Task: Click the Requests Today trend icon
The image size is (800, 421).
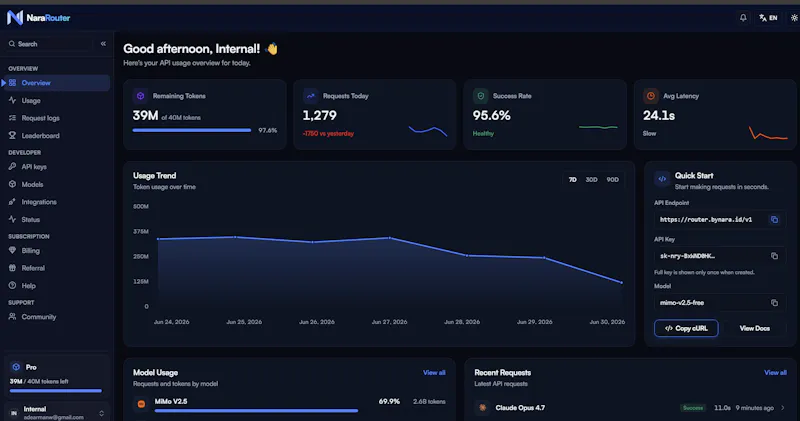Action: [310, 96]
